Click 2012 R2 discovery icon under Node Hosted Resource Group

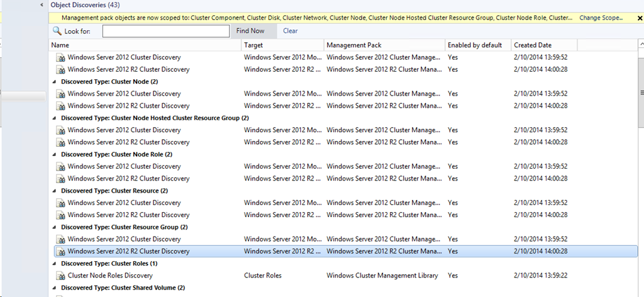[60, 142]
